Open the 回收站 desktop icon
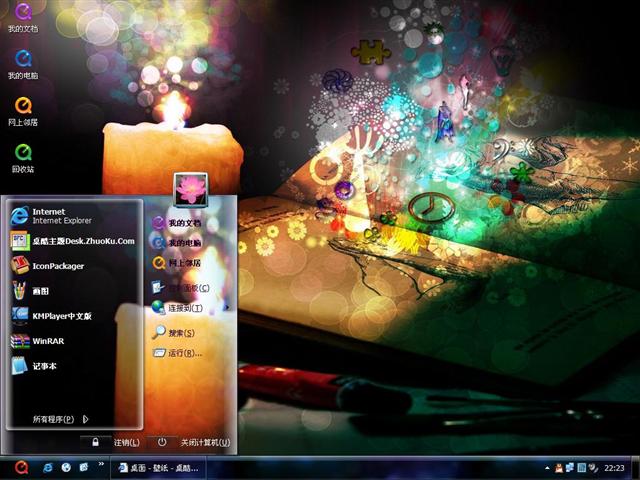 pos(23,158)
